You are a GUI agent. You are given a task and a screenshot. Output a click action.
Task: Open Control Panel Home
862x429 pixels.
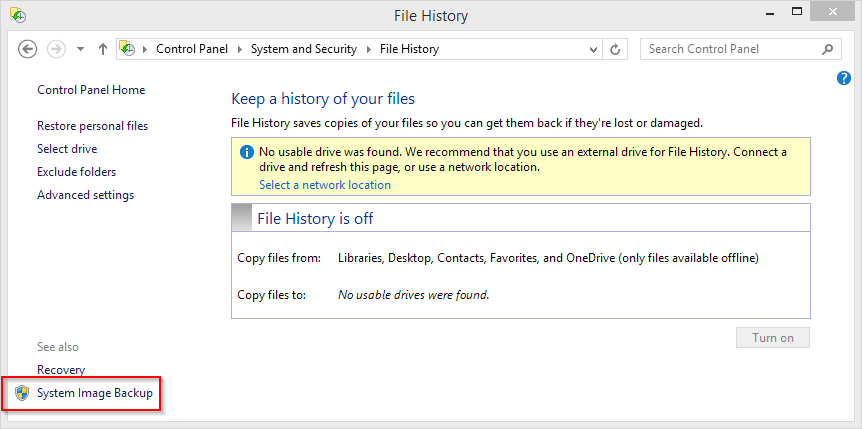click(x=91, y=90)
